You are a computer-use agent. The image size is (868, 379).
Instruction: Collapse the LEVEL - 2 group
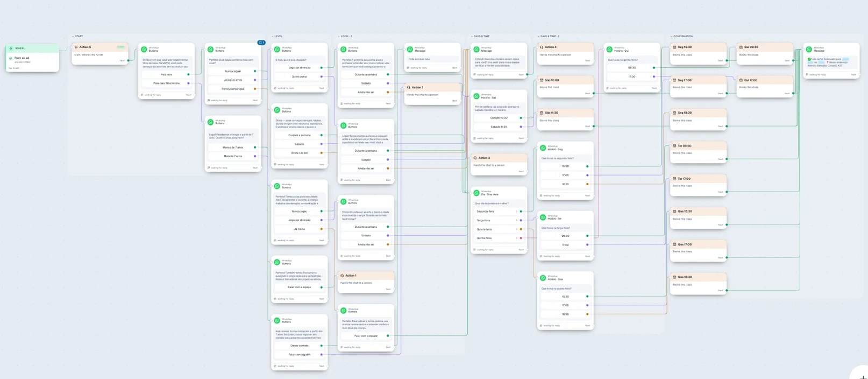click(339, 37)
